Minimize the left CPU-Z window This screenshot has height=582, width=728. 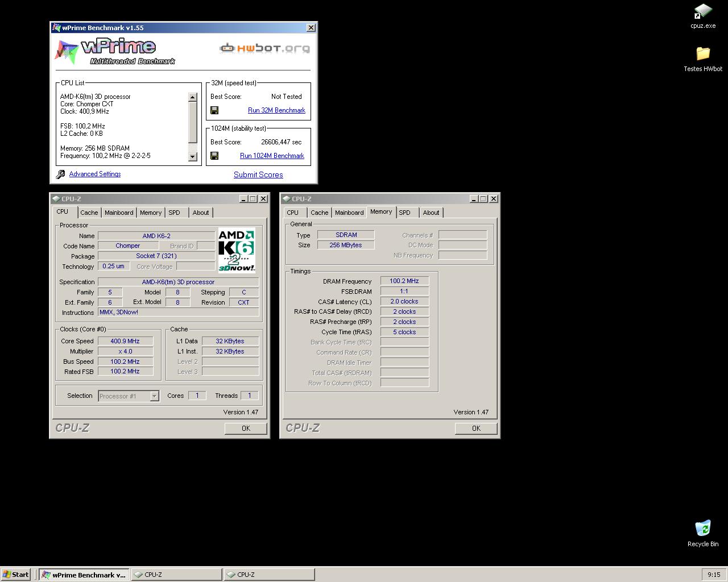pos(243,199)
